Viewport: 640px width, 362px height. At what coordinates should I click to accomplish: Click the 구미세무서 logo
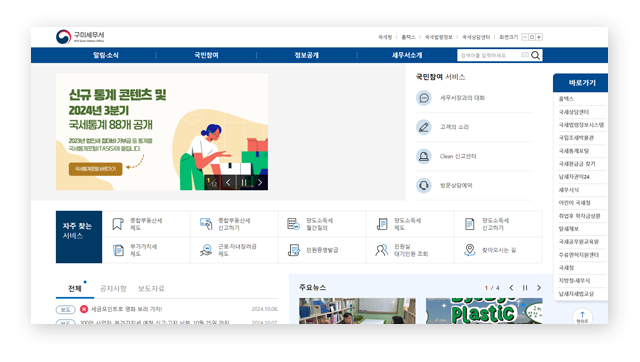click(80, 37)
